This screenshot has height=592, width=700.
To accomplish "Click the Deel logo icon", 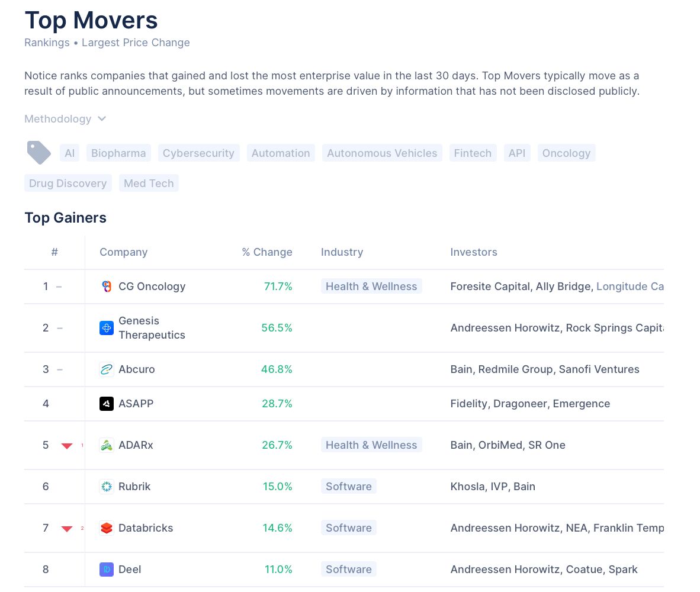I will pyautogui.click(x=106, y=570).
